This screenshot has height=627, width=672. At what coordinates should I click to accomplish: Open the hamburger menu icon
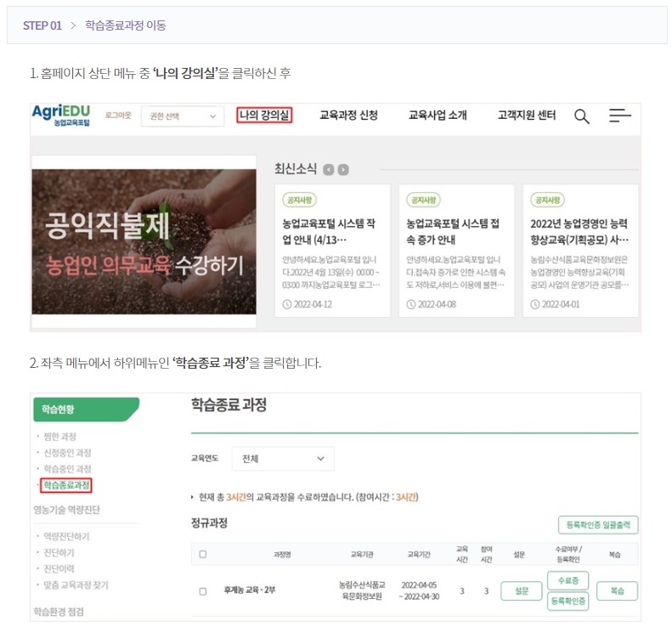pyautogui.click(x=620, y=116)
